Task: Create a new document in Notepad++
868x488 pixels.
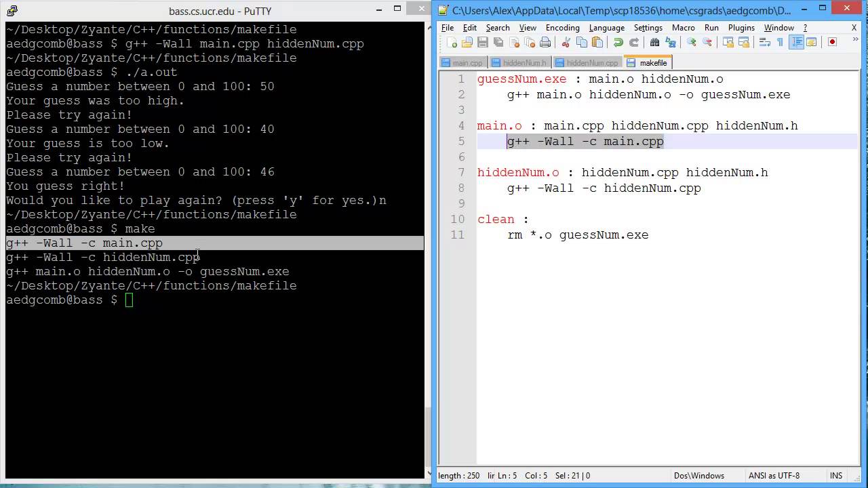Action: (x=452, y=42)
